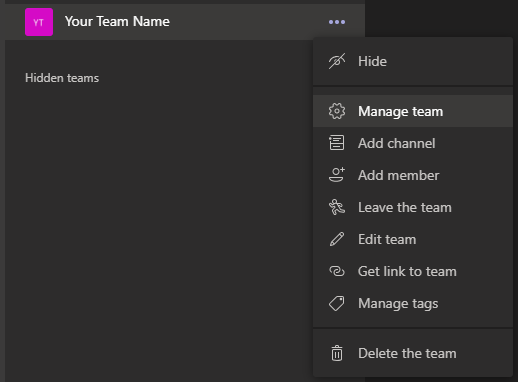Click the running-person Leave icon
This screenshot has width=518, height=382.
(337, 207)
